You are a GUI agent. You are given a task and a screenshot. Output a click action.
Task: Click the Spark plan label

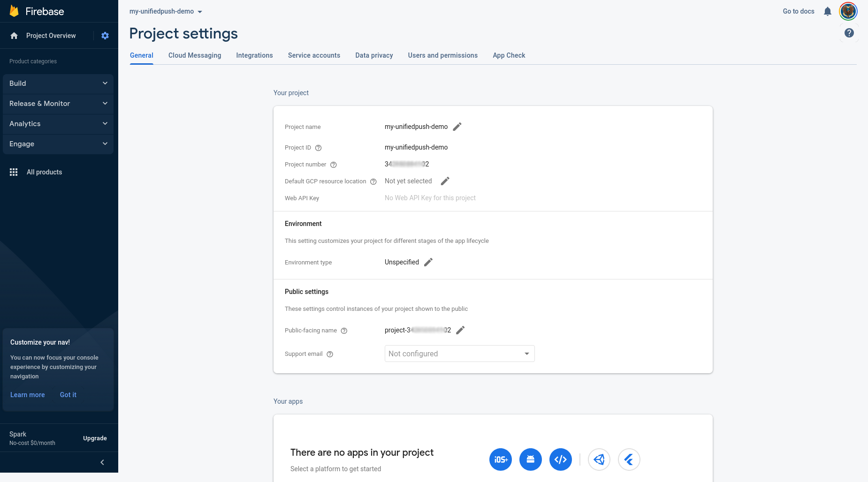pos(18,434)
